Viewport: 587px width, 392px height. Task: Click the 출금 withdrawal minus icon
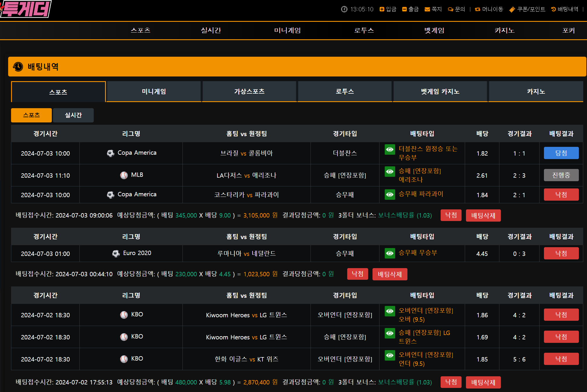pyautogui.click(x=404, y=9)
